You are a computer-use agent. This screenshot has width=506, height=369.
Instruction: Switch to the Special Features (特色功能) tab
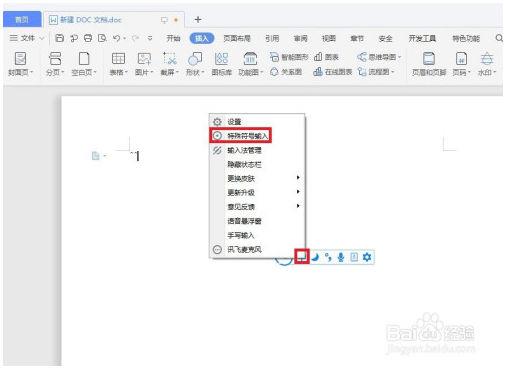click(466, 38)
